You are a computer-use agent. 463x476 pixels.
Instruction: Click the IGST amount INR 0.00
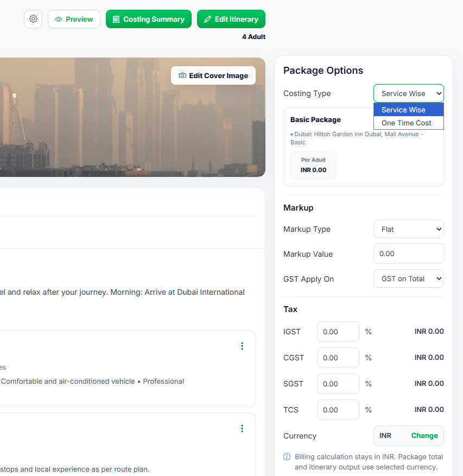(x=429, y=332)
